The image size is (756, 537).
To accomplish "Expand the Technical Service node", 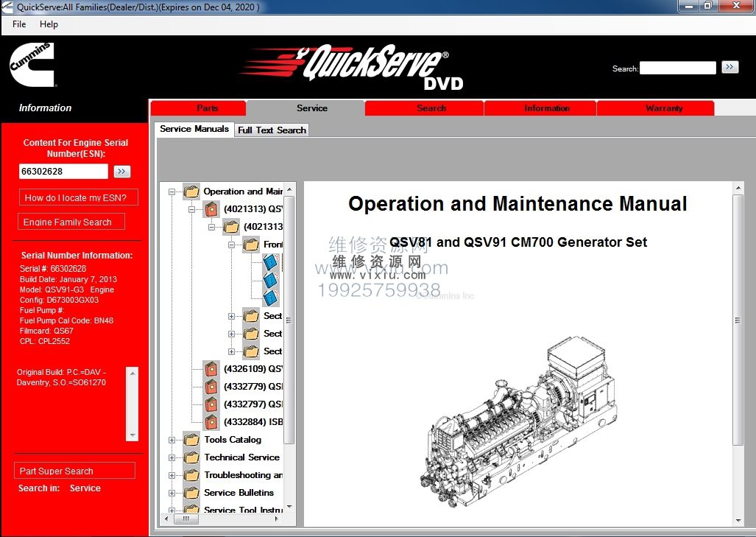I will pyautogui.click(x=172, y=458).
